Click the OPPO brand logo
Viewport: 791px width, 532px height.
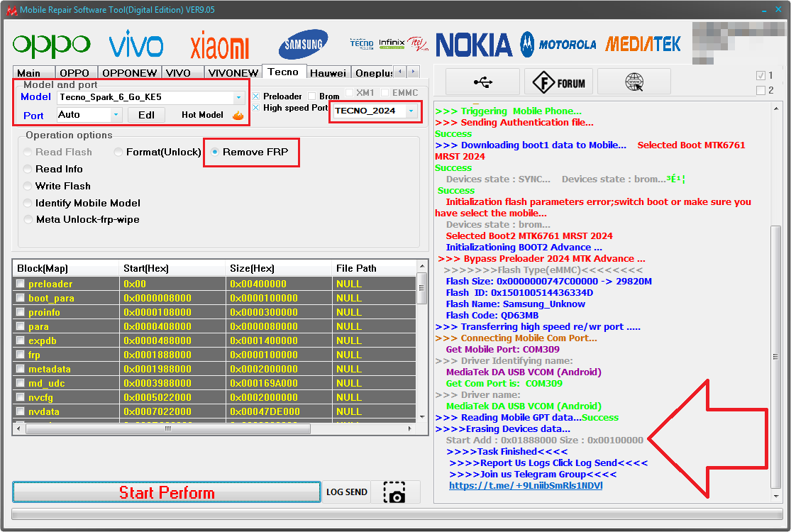tap(52, 46)
